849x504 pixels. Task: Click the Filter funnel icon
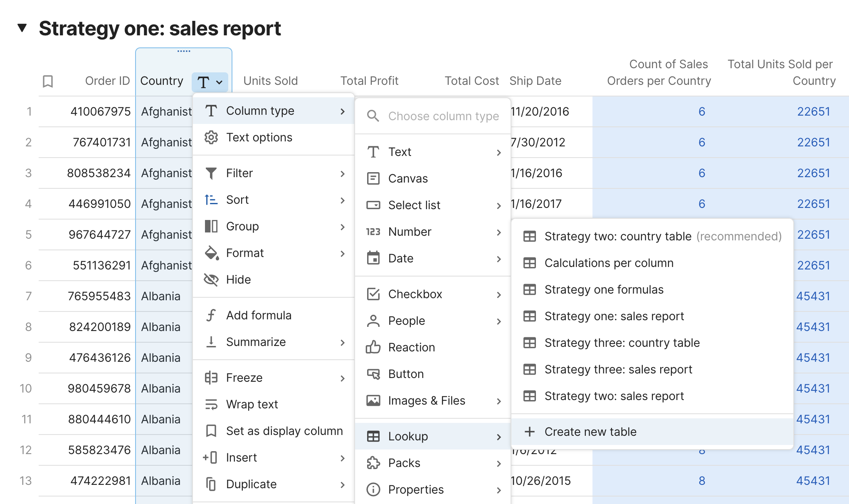[211, 173]
